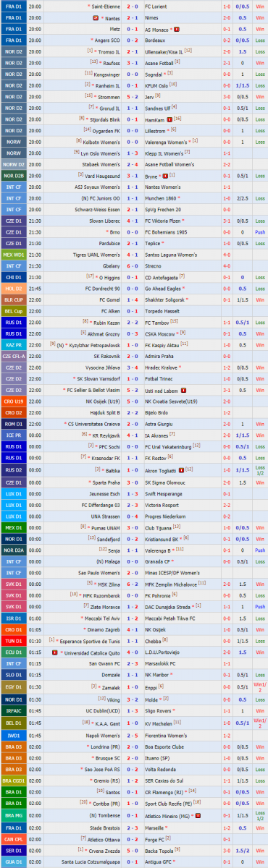268x868 pixels.
Task: Click the red card icon next to Atletico Mineiro
Action: pos(197,815)
